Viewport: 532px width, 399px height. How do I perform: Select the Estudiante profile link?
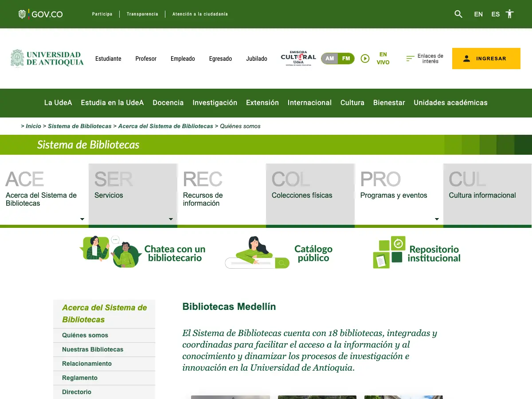click(x=108, y=59)
